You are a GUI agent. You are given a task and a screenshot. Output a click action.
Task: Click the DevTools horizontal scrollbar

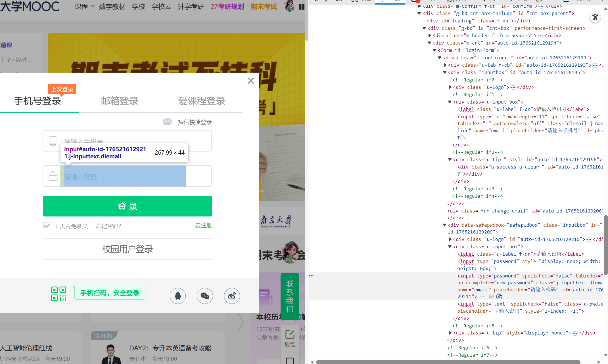pos(448,362)
